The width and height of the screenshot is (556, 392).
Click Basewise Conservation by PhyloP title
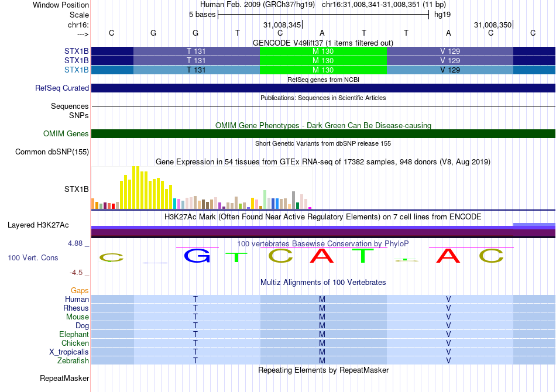pyautogui.click(x=323, y=244)
